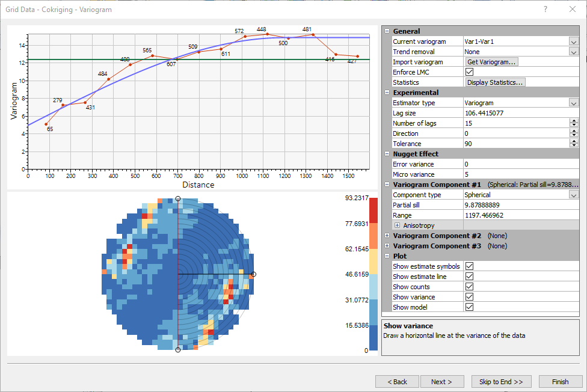The height and width of the screenshot is (392, 587).
Task: Collapse the Nugget Effect section
Action: (387, 154)
